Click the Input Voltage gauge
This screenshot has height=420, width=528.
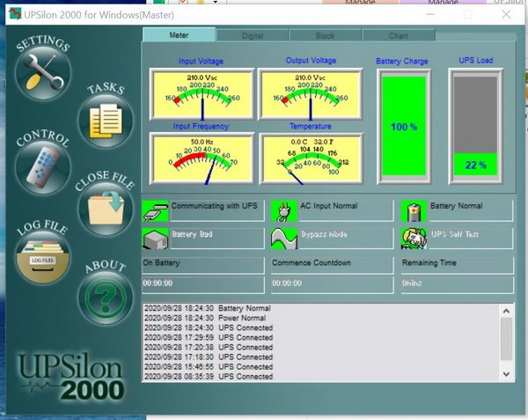pos(202,94)
